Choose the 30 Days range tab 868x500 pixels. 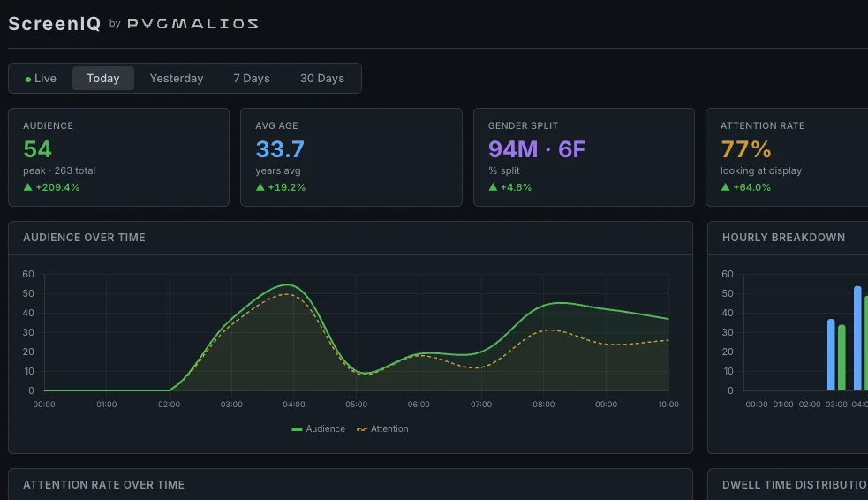tap(322, 78)
